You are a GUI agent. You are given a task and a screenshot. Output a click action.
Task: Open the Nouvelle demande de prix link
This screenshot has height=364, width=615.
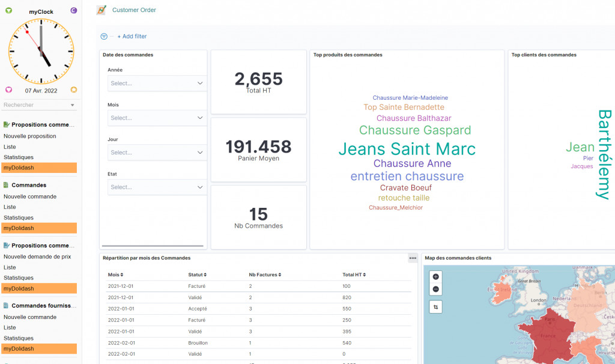click(37, 256)
